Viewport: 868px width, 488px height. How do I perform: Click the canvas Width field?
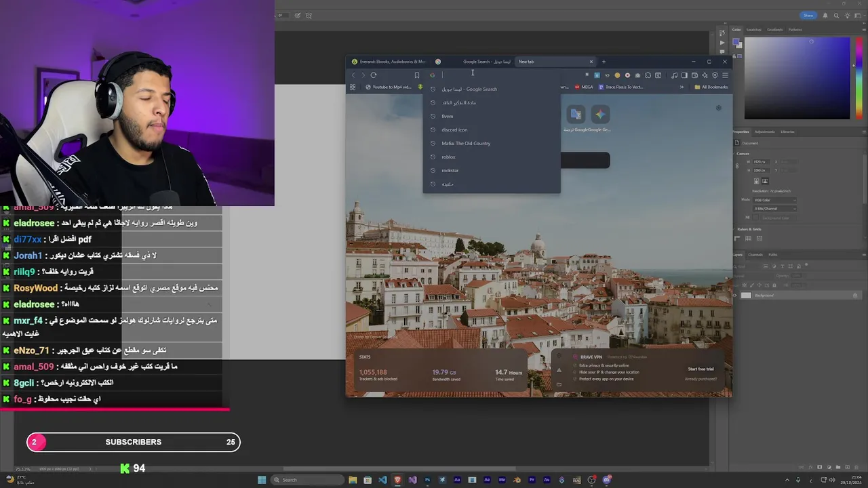click(759, 162)
